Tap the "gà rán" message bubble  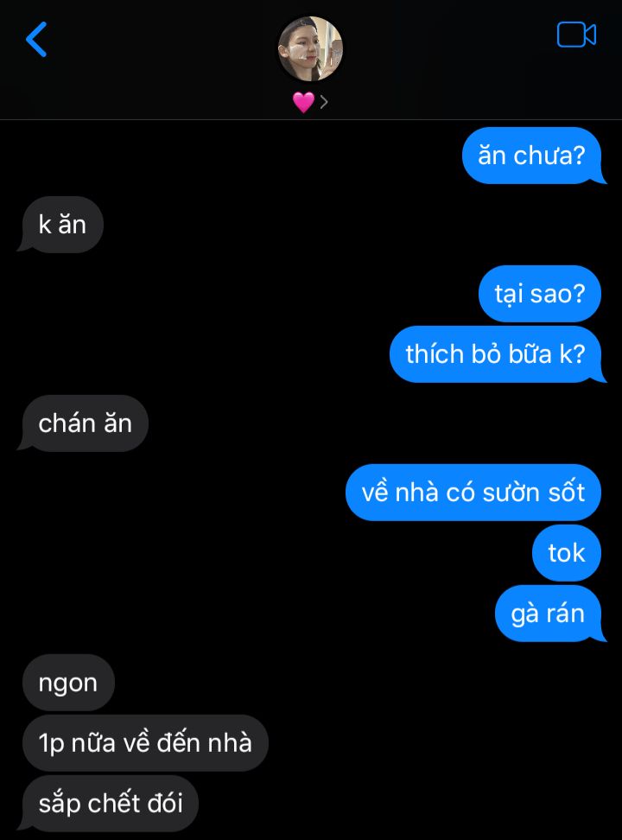pos(549,614)
